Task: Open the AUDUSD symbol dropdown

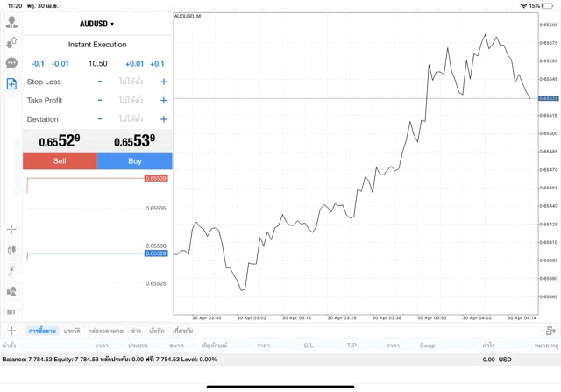Action: (97, 24)
